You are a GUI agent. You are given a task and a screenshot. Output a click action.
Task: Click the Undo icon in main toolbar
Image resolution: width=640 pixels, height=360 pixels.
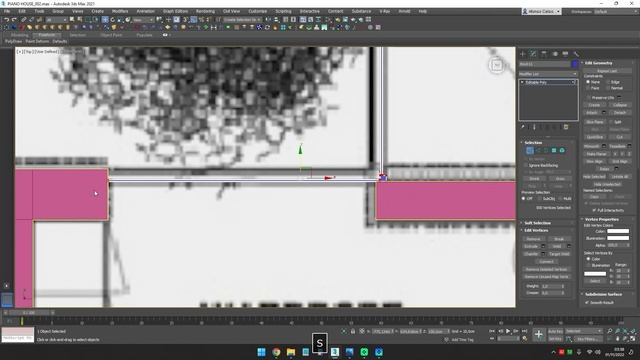tap(7, 20)
